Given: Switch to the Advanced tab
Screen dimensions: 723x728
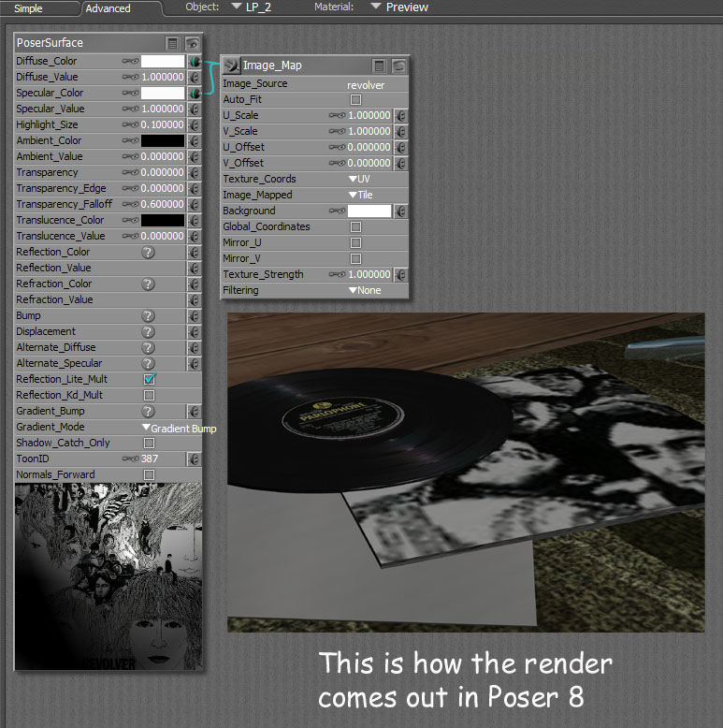Looking at the screenshot, I should (108, 8).
